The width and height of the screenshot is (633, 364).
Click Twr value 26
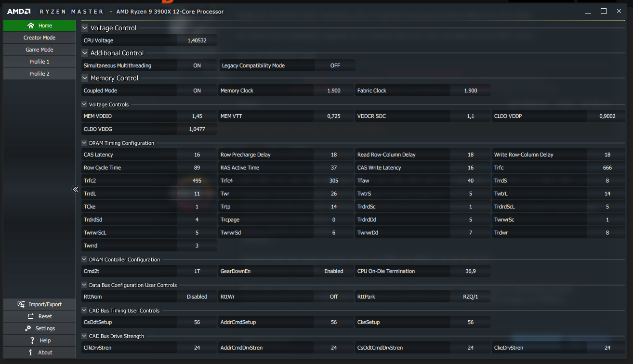pos(334,194)
